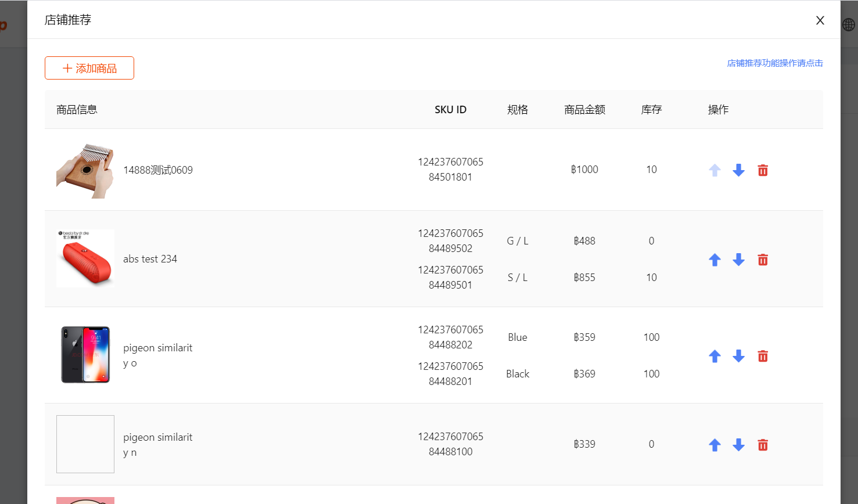
Task: Move the Blue/Black variant pigeon product up
Action: click(715, 356)
